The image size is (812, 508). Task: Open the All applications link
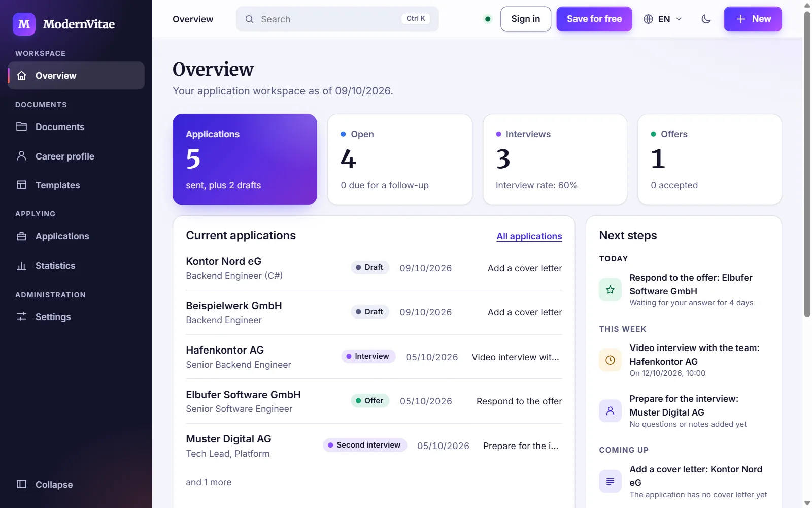(x=529, y=236)
